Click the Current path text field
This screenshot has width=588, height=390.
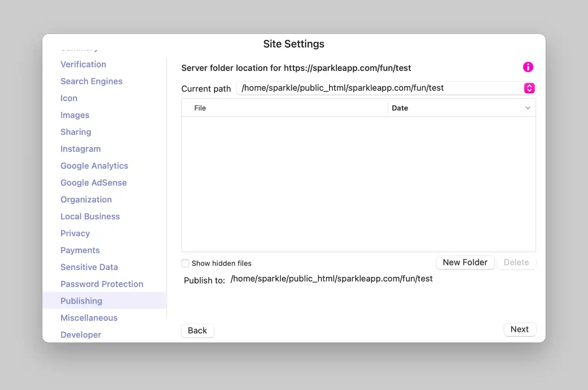click(378, 88)
